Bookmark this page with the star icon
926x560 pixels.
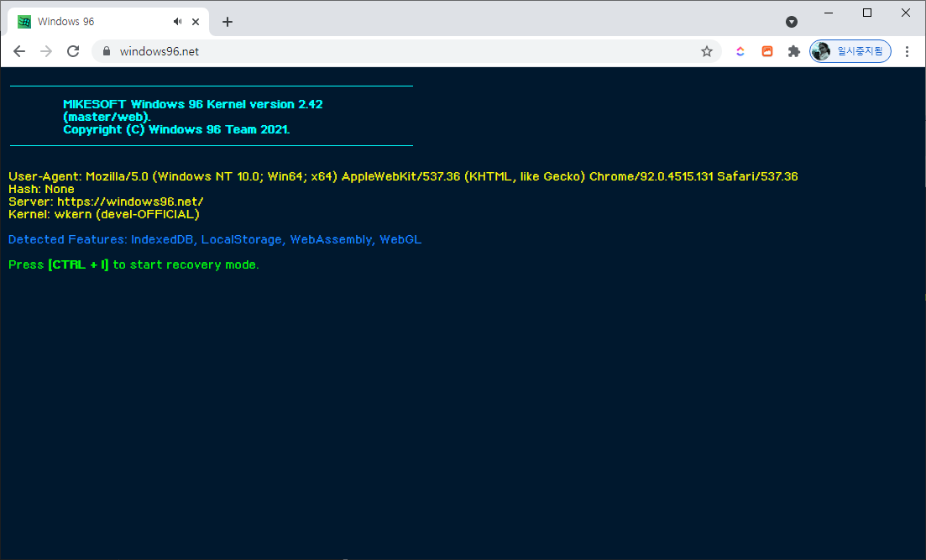706,51
